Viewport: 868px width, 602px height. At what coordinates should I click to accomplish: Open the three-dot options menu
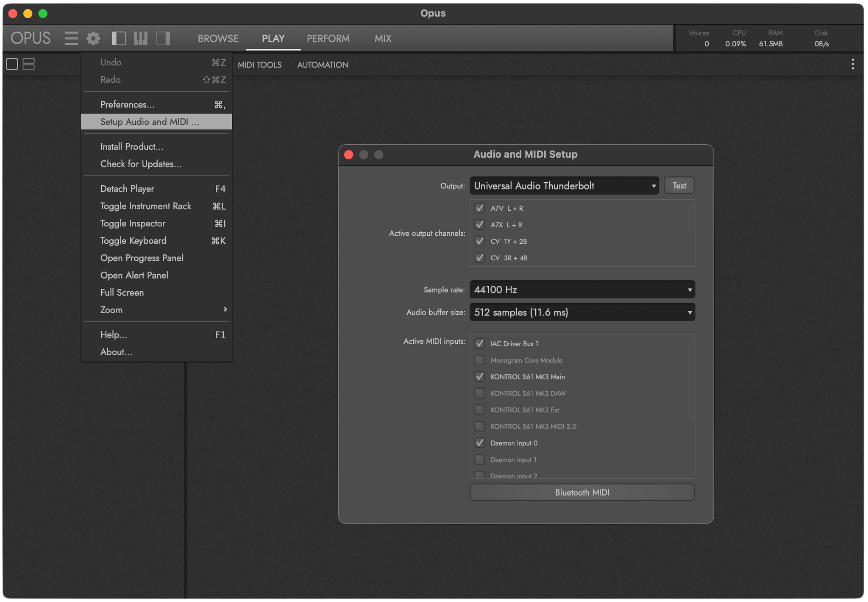pos(853,64)
